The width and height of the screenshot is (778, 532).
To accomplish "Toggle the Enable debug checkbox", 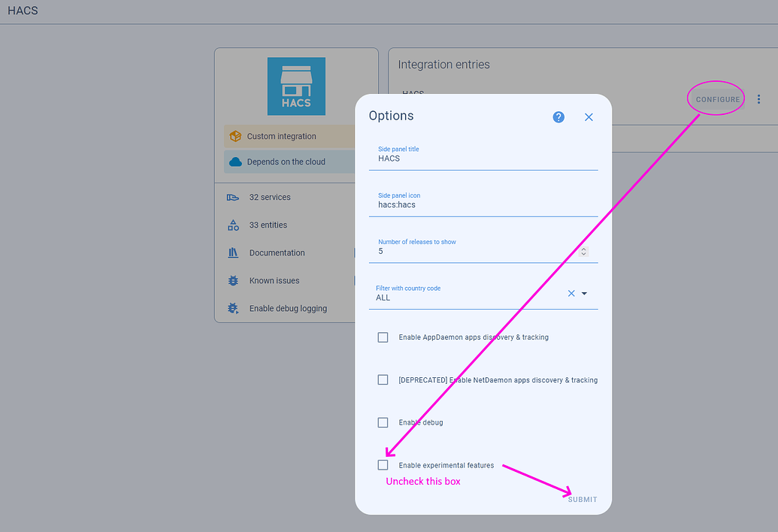I will click(x=383, y=422).
